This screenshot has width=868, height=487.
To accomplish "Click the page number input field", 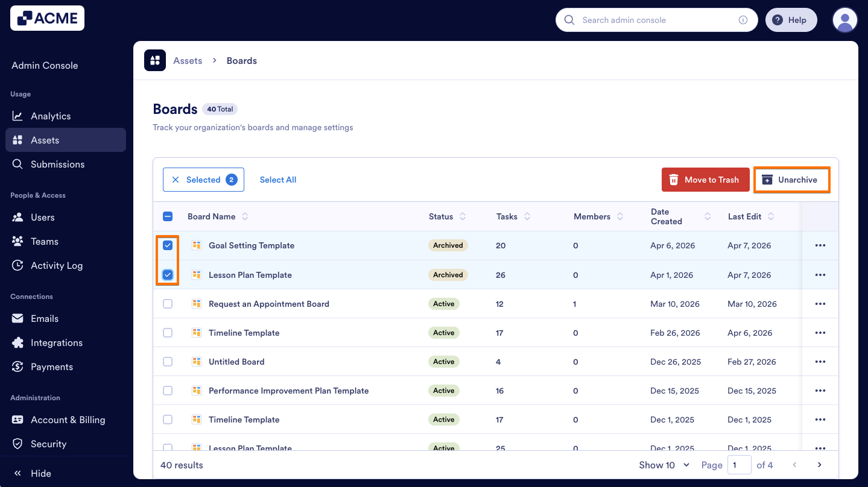I will pos(739,465).
